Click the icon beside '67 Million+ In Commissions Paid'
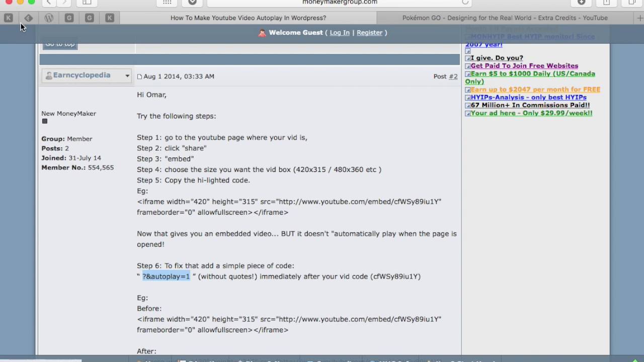This screenshot has height=362, width=644. (x=467, y=106)
